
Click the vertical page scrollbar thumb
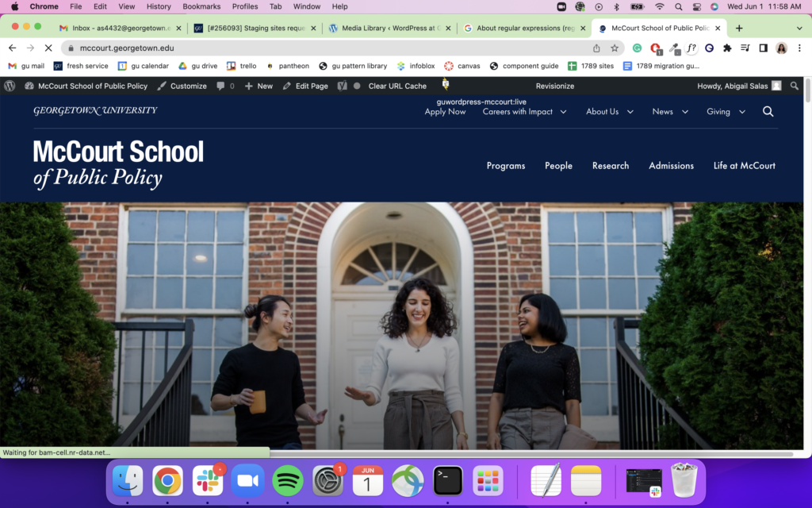click(807, 90)
